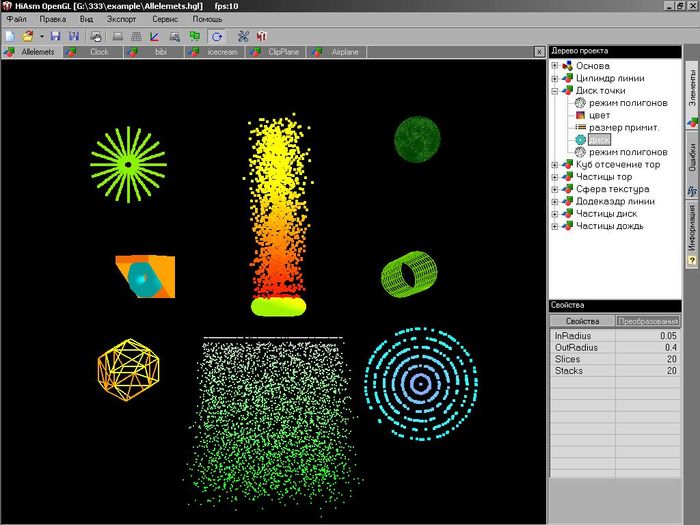
Task: Expand the Частицы дождь tree node
Action: [x=555, y=226]
